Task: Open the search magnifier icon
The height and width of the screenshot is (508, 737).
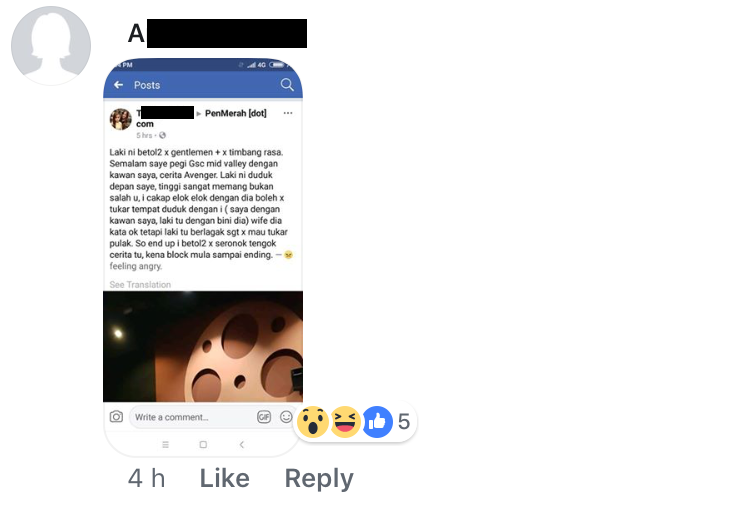Action: tap(287, 85)
